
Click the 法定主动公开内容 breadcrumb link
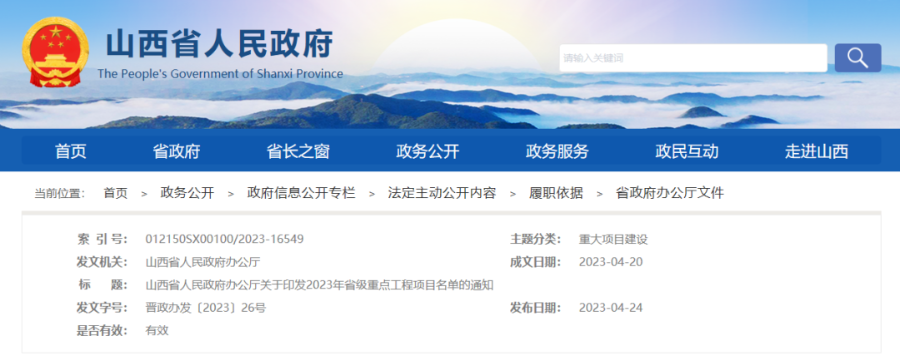pyautogui.click(x=442, y=193)
